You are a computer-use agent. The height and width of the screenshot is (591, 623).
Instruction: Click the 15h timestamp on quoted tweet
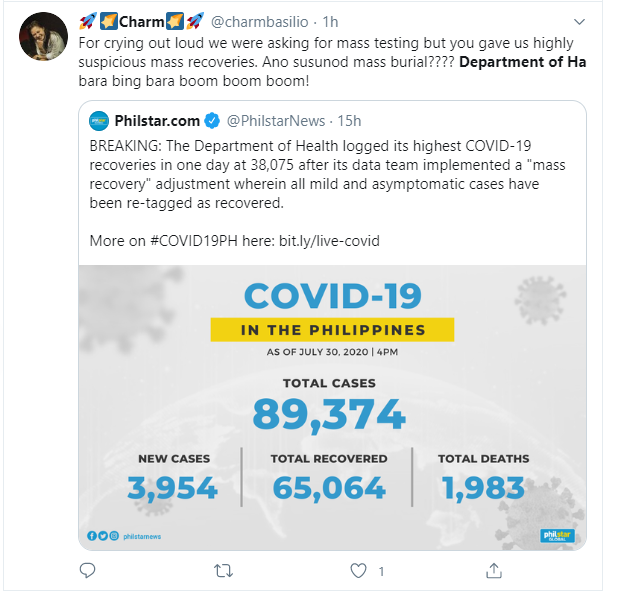coord(348,121)
